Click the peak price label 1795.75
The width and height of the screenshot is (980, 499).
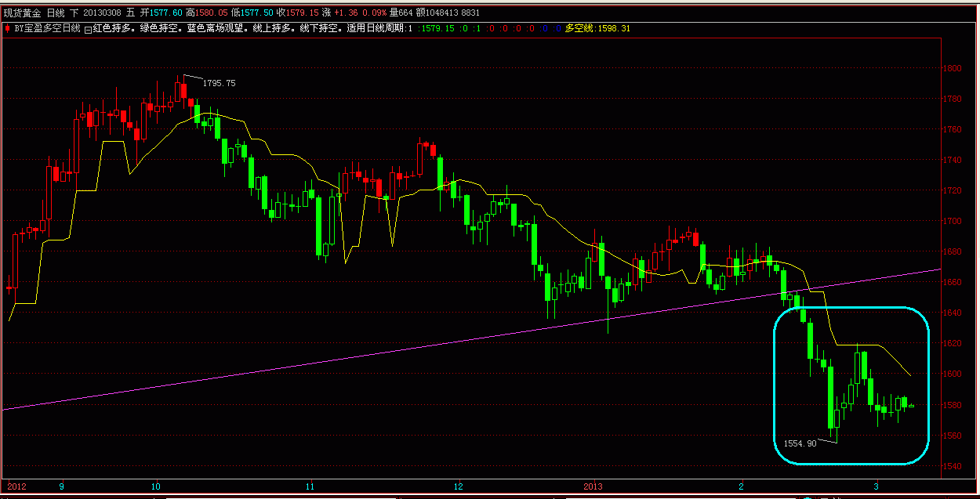click(x=219, y=83)
